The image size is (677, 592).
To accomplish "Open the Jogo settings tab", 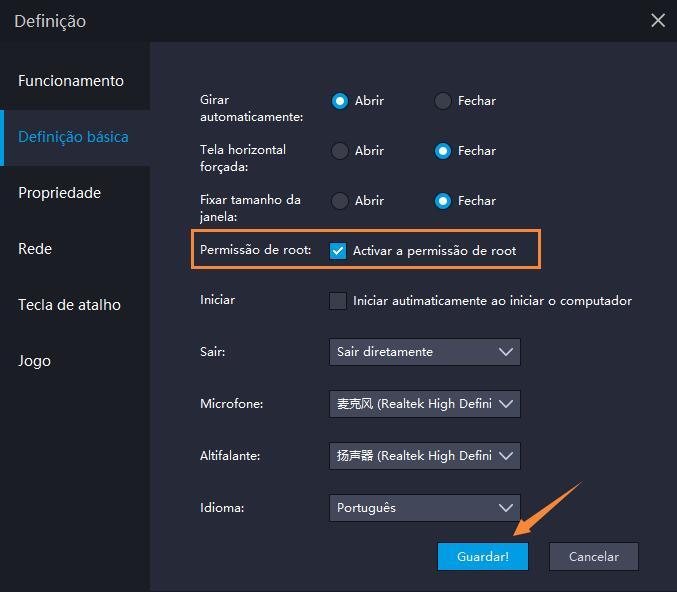I will click(75, 361).
